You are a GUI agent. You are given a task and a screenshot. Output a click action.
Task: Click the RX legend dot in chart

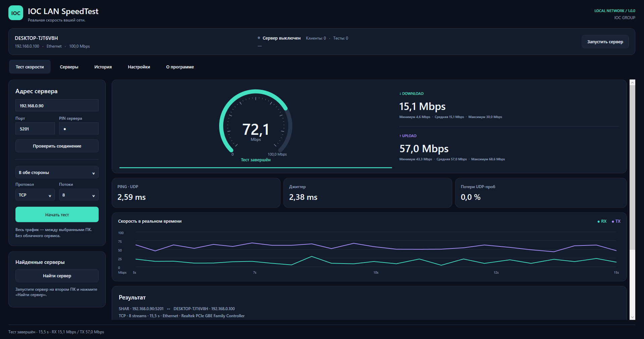tap(599, 222)
